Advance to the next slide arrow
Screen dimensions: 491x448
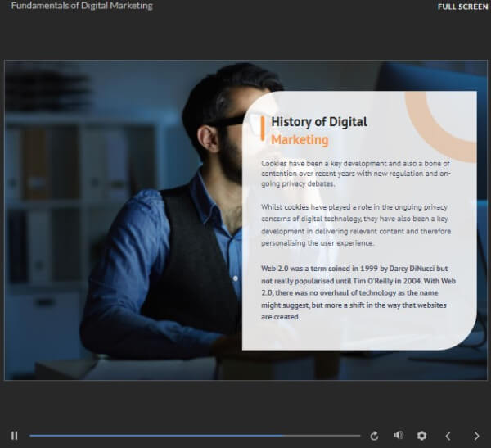click(x=476, y=436)
